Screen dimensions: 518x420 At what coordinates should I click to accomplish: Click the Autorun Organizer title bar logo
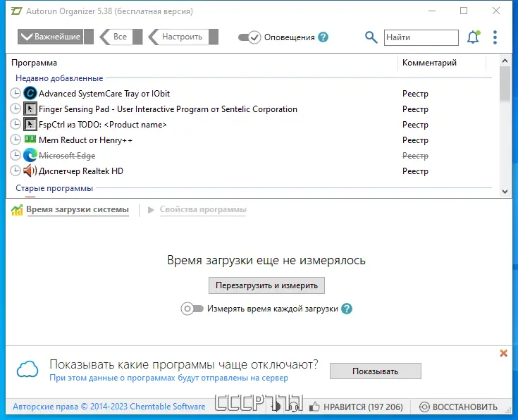pyautogui.click(x=16, y=11)
